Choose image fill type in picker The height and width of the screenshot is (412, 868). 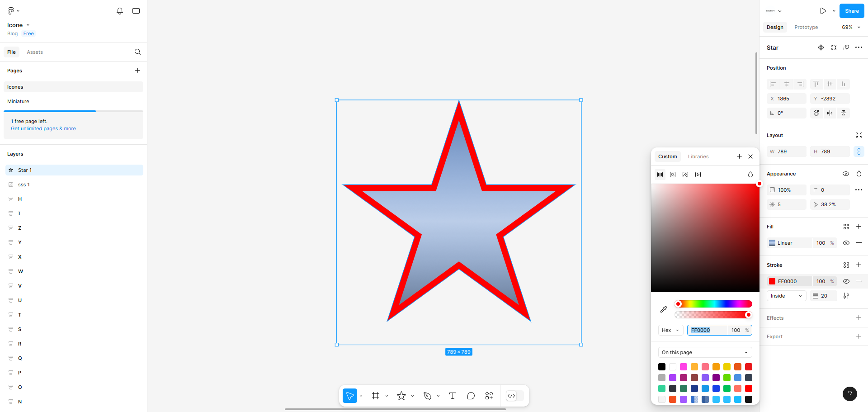click(685, 175)
